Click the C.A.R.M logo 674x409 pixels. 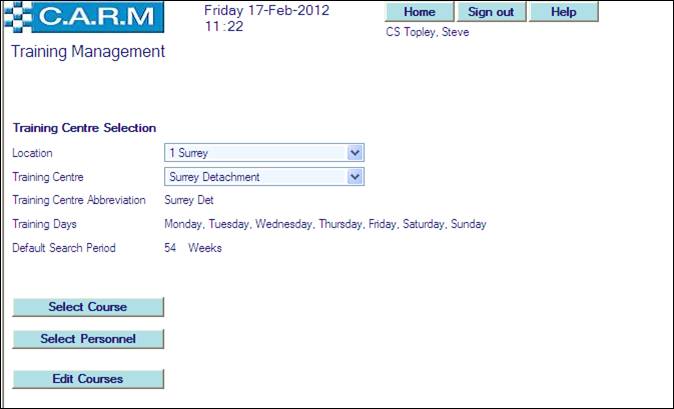(x=83, y=19)
